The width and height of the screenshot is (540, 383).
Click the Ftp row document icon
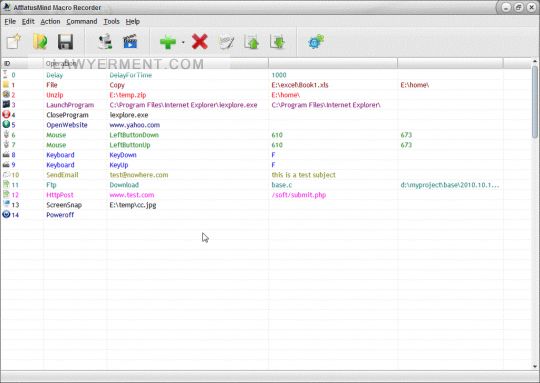coord(6,184)
